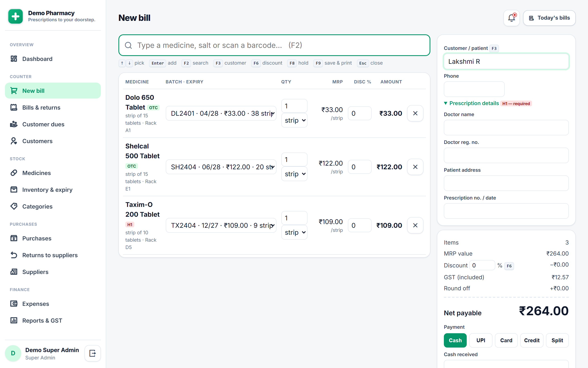Click the quantity field for Taxim-O 200
Viewport: 588px width, 368px height.
294,218
